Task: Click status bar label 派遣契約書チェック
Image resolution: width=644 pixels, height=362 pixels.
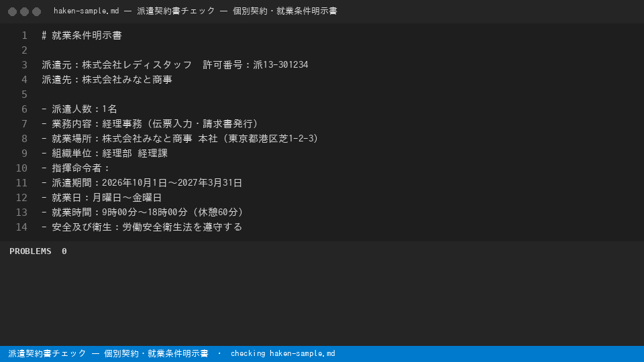Action: point(47,353)
